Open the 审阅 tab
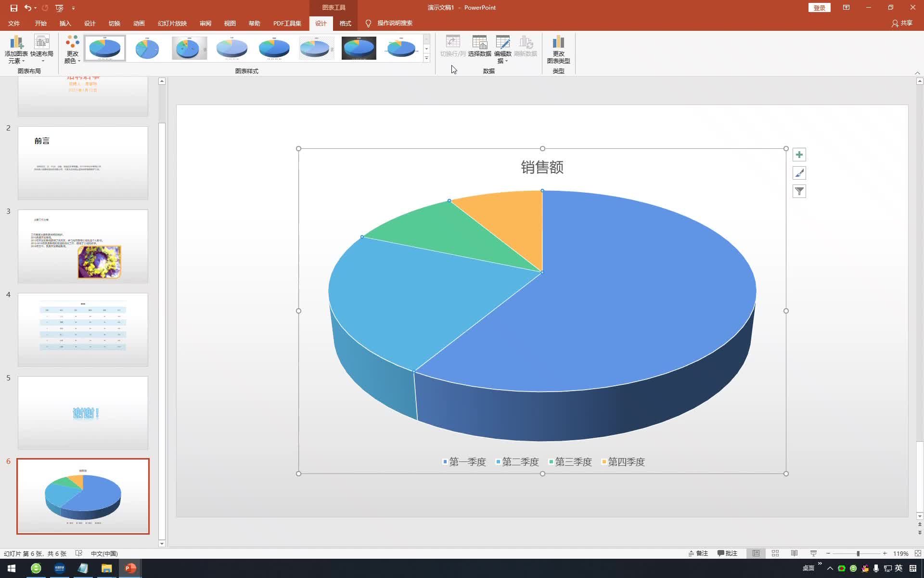Viewport: 924px width, 578px height. [205, 23]
